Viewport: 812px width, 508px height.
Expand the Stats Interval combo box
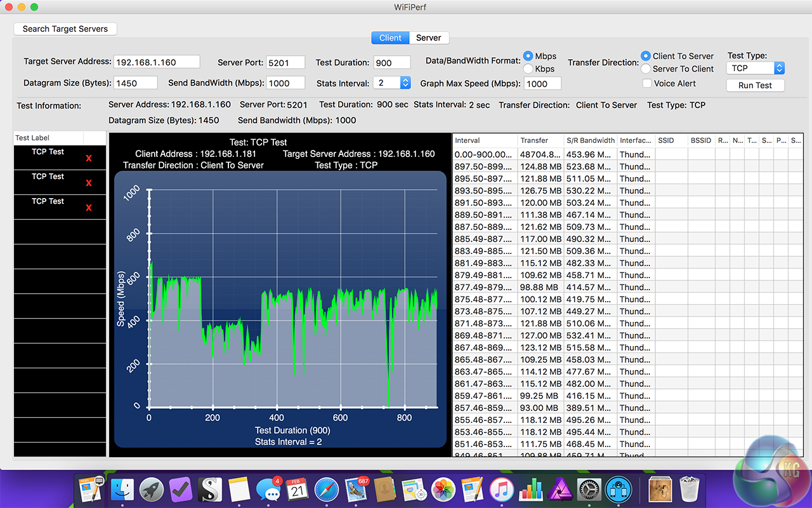pyautogui.click(x=405, y=83)
